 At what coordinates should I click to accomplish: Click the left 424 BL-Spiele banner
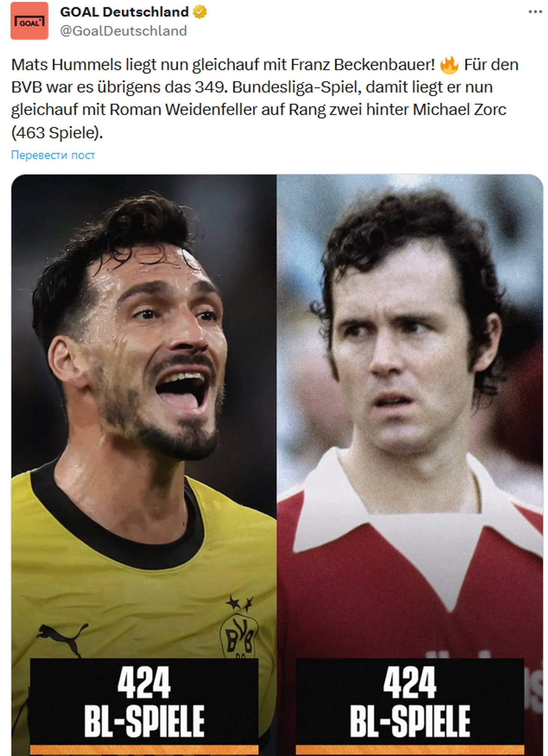(x=144, y=702)
